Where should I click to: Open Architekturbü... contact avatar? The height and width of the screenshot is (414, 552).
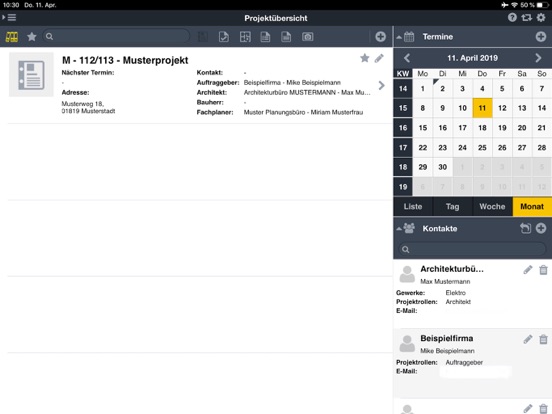[407, 274]
